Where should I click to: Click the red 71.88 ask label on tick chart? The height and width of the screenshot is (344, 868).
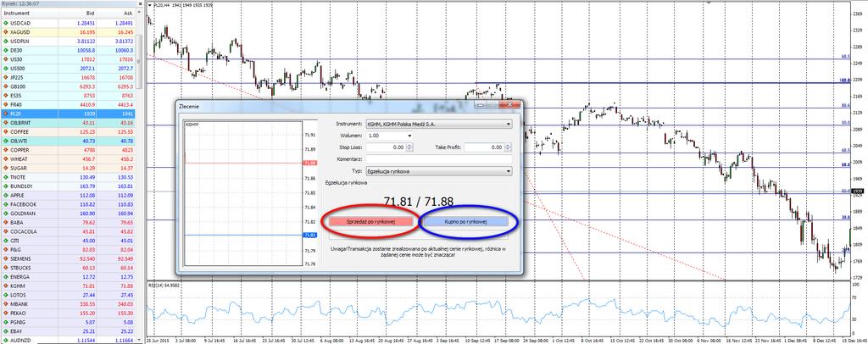click(x=309, y=163)
